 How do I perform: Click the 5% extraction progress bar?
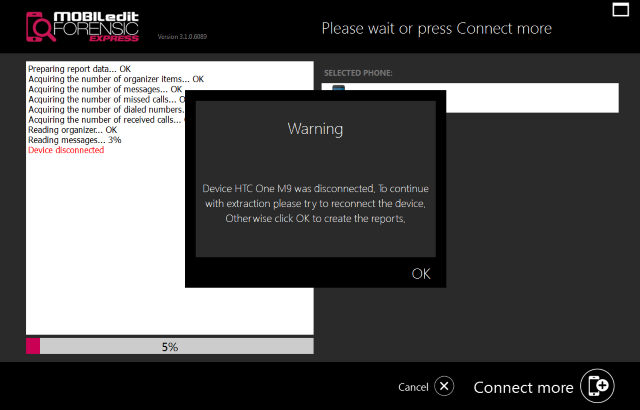(170, 346)
